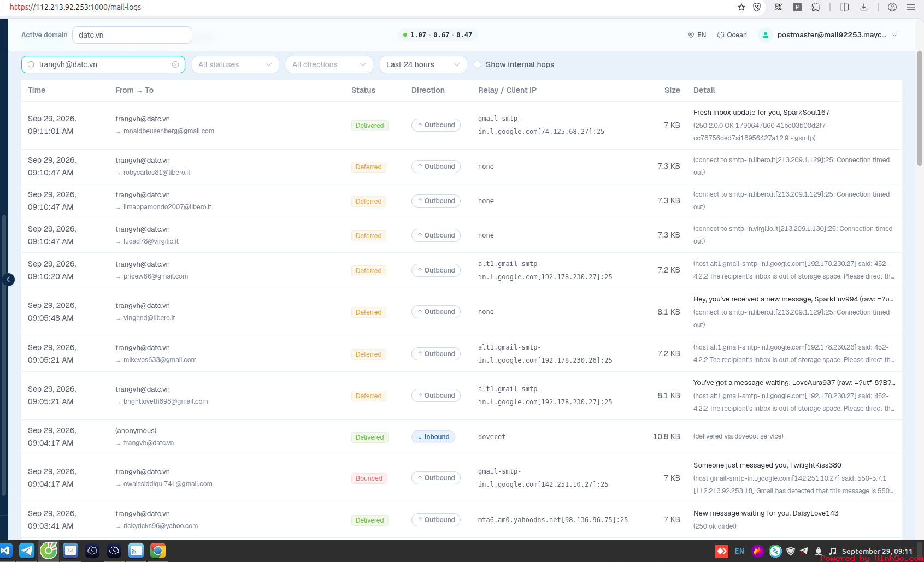Click the Size column header
This screenshot has height=562, width=924.
(x=672, y=90)
